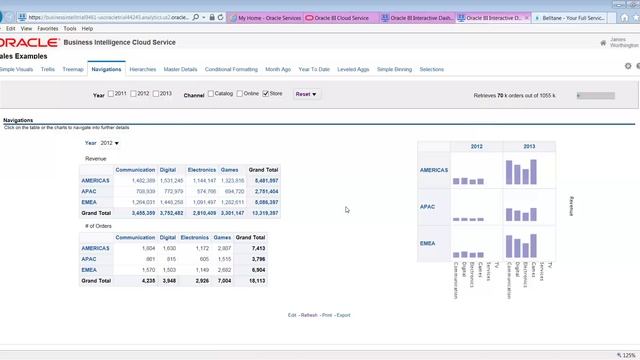Switch to the Simple Visuals tab
640x360 pixels.
tap(16, 69)
